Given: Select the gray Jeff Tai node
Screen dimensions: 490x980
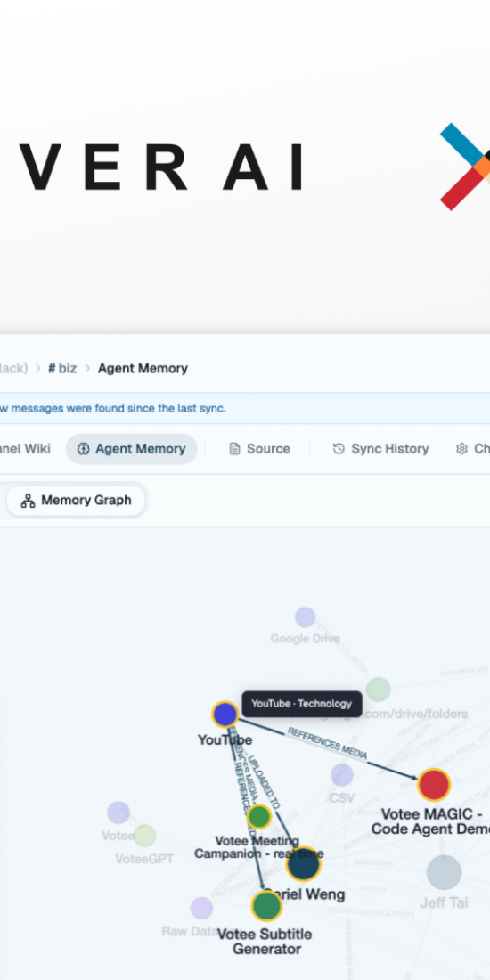Looking at the screenshot, I should pyautogui.click(x=445, y=872).
